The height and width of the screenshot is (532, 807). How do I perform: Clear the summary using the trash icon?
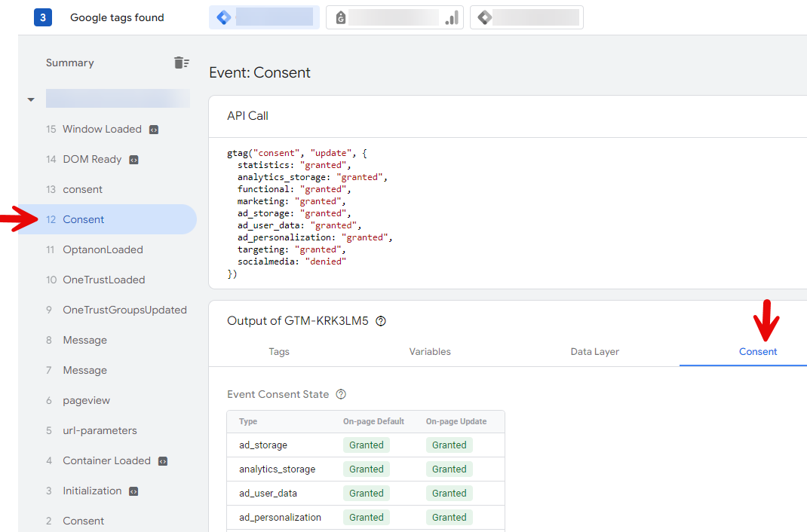[x=182, y=63]
